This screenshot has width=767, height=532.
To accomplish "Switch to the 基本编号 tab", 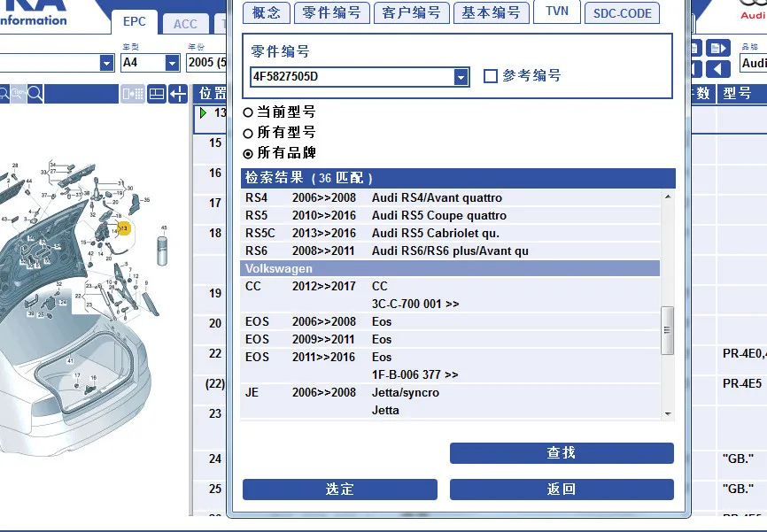I will [x=492, y=12].
